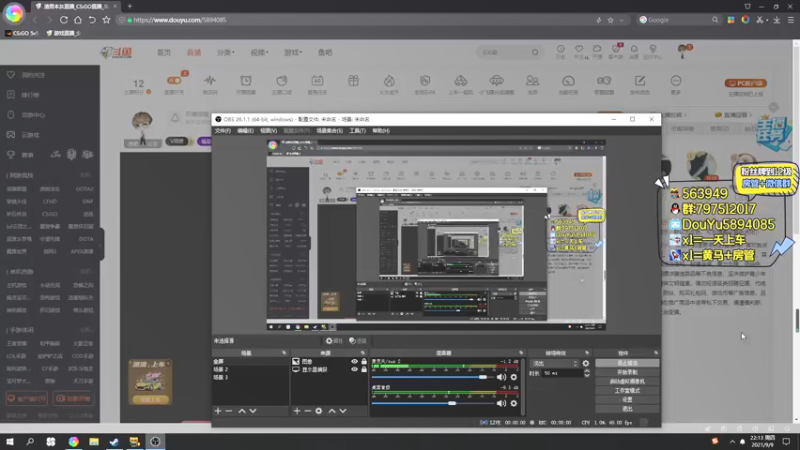Click the exit button in OBS controls

coord(627,409)
